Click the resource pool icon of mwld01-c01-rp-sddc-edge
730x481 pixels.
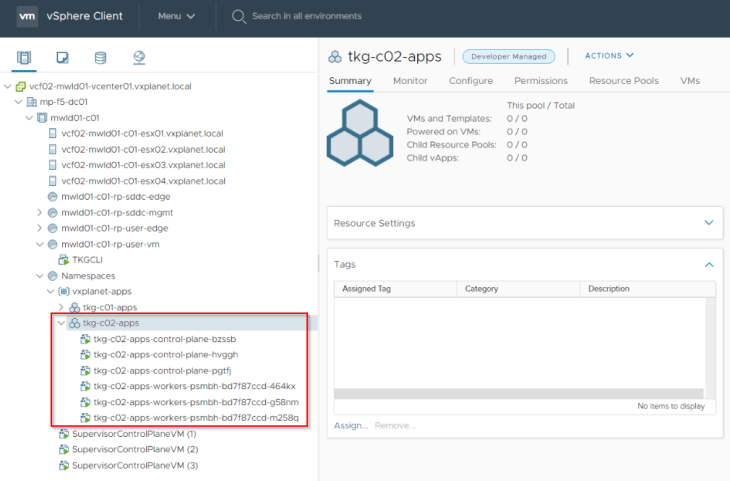click(53, 196)
